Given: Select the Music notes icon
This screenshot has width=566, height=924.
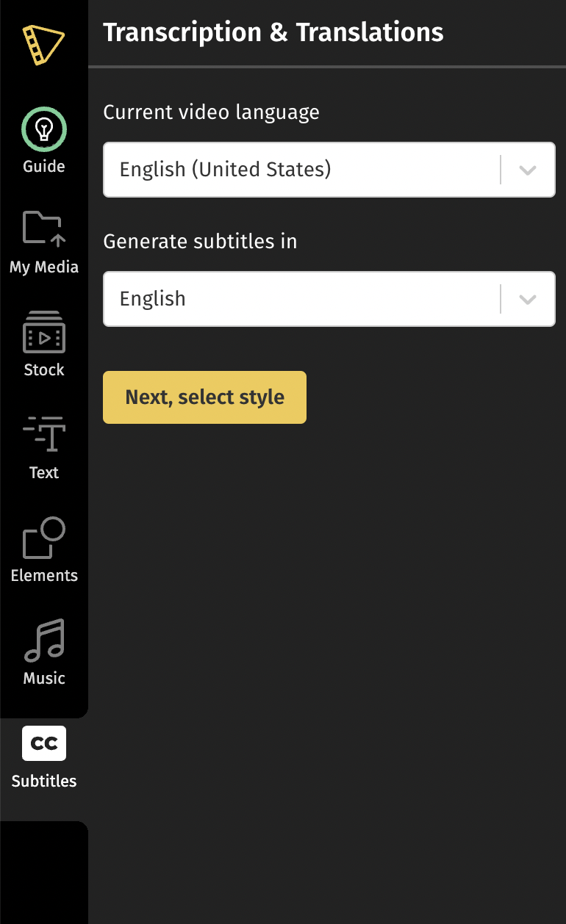Looking at the screenshot, I should pyautogui.click(x=44, y=640).
